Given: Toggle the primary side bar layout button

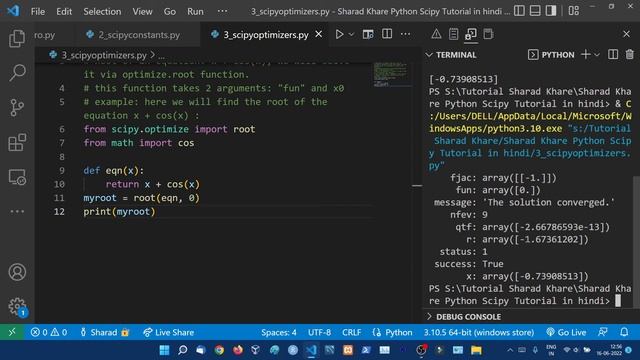Looking at the screenshot, I should (x=519, y=11).
